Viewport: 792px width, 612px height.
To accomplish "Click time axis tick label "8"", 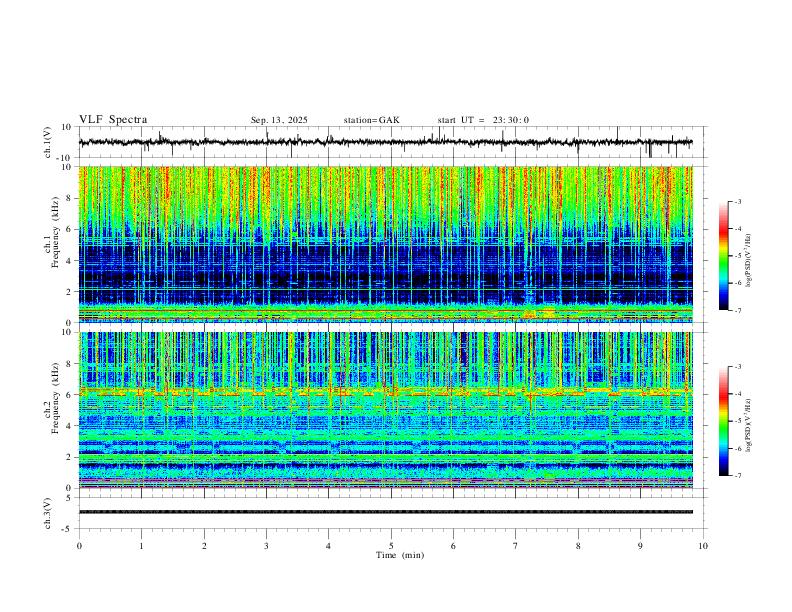I will pyautogui.click(x=578, y=546).
